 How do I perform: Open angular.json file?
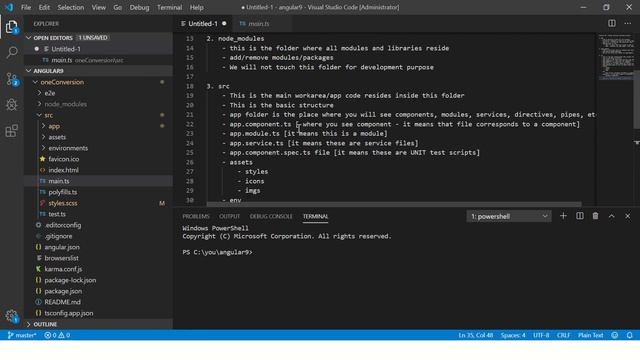[x=98, y=247]
